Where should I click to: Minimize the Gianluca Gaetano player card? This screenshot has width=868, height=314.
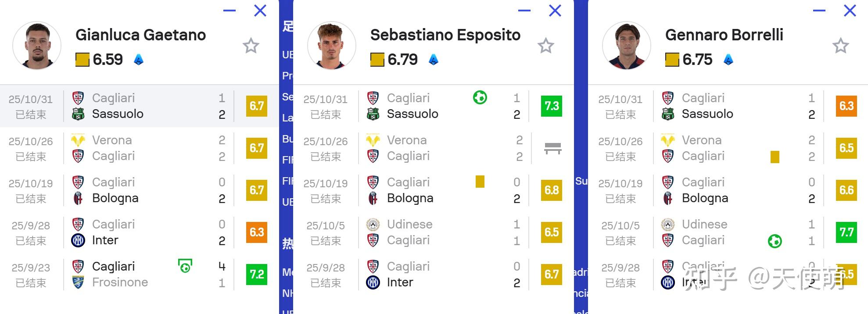(x=230, y=11)
